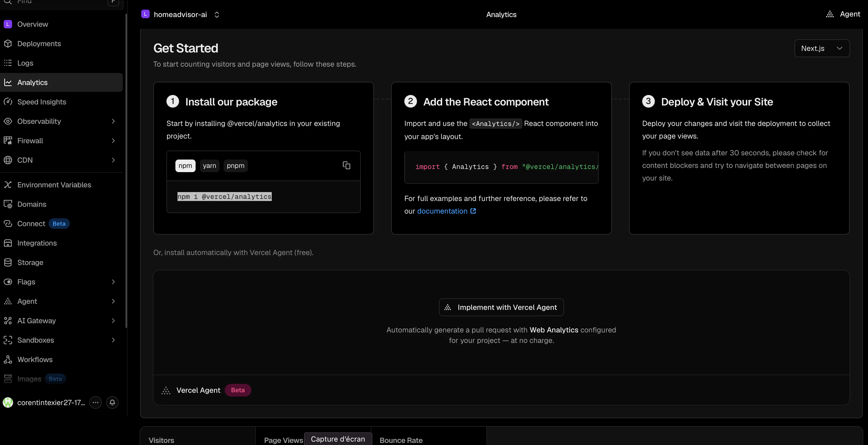Click the homeadvisor-ai purple project badge
Viewport: 868px width, 445px height.
tap(145, 14)
